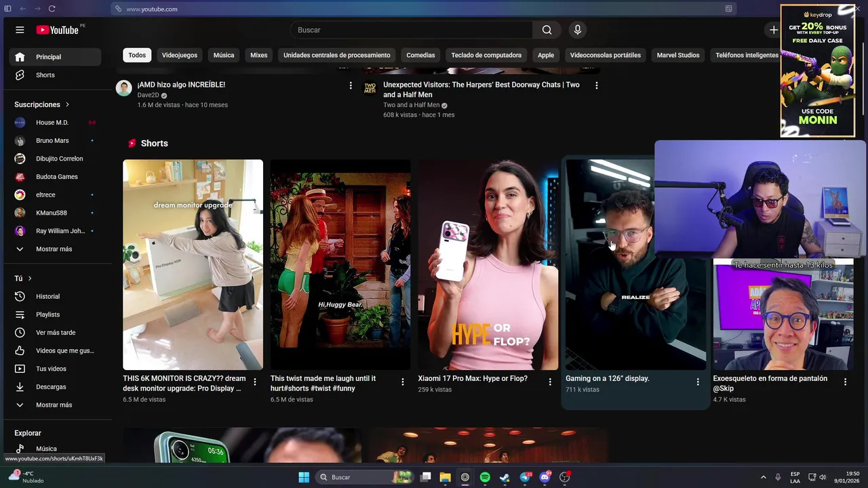Open Suscripciones section chevron
Viewport: 868px width, 488px height.
point(67,104)
